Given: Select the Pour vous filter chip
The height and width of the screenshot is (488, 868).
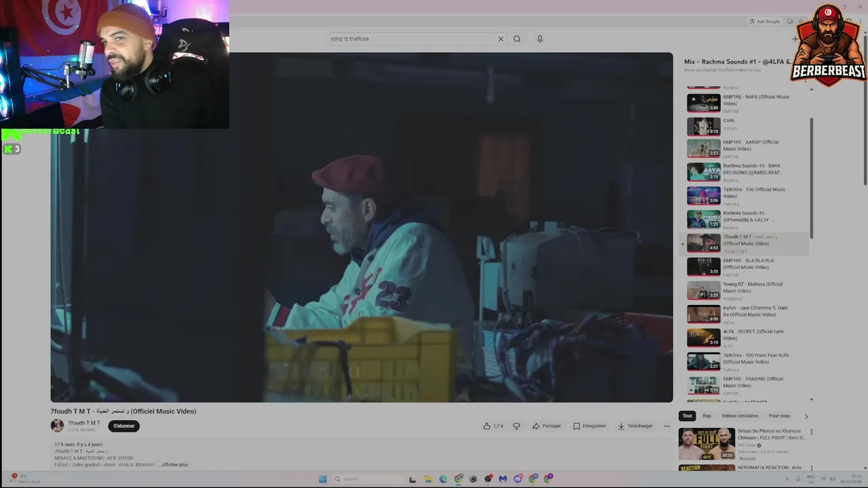Looking at the screenshot, I should coord(779,416).
